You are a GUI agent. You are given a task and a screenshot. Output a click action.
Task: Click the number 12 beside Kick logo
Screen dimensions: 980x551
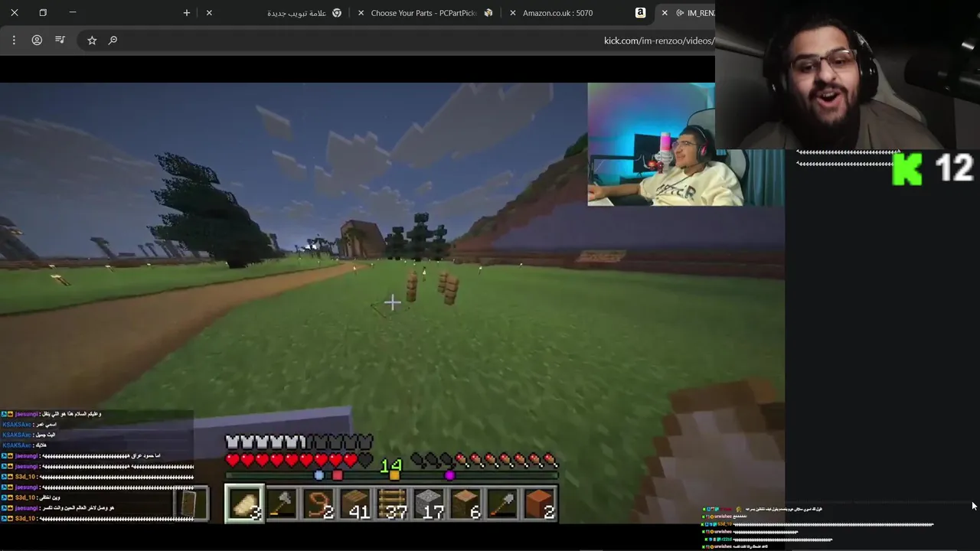(955, 168)
